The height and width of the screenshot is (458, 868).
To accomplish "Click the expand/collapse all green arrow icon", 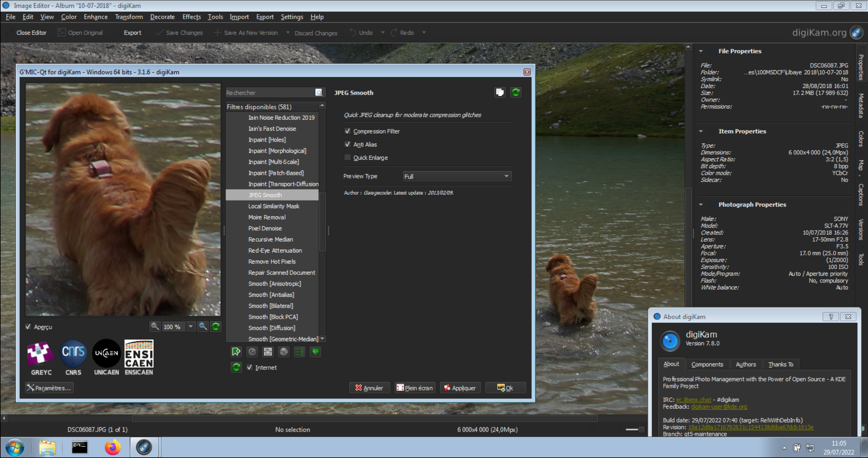I will pyautogui.click(x=315, y=352).
